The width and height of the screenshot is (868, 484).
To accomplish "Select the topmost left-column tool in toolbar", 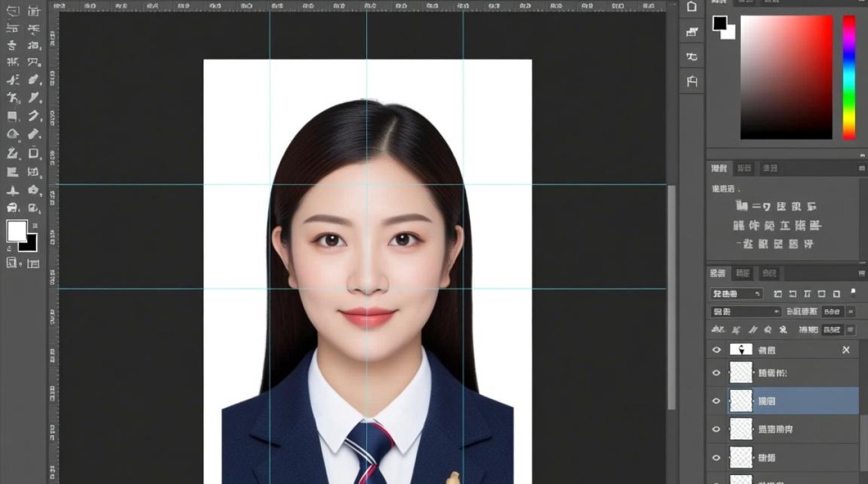I will 12,12.
